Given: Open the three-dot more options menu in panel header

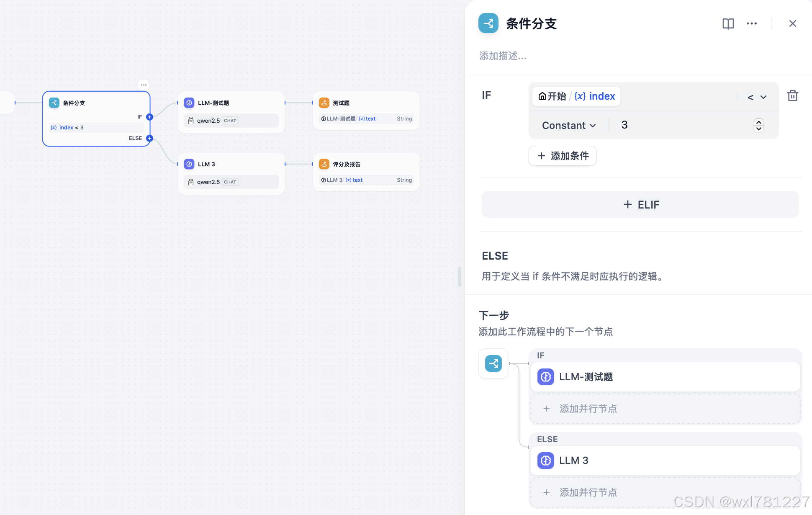Looking at the screenshot, I should tap(751, 24).
